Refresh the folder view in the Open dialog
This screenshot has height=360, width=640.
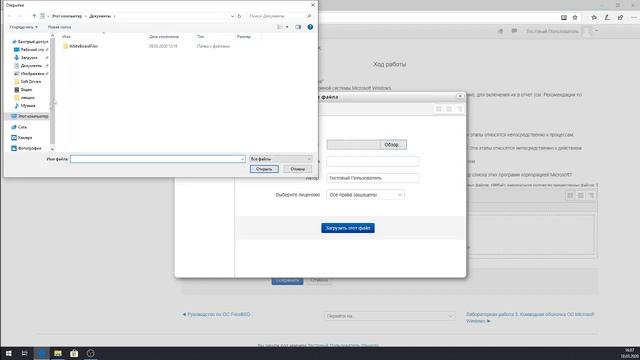[240, 16]
